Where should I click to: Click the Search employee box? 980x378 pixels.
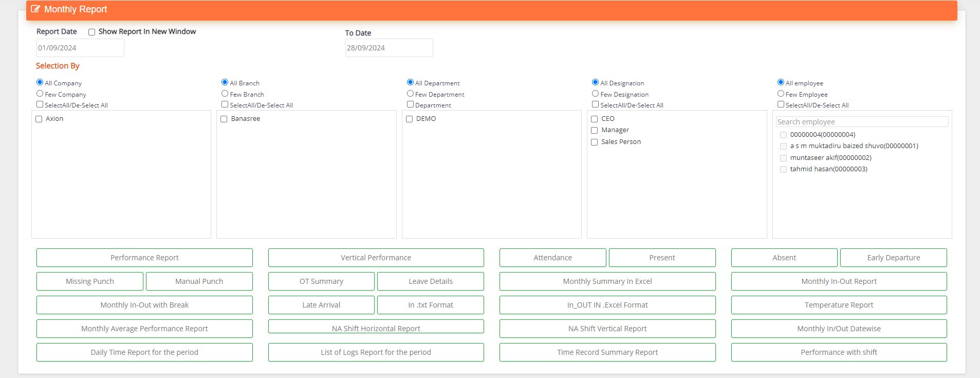click(861, 122)
